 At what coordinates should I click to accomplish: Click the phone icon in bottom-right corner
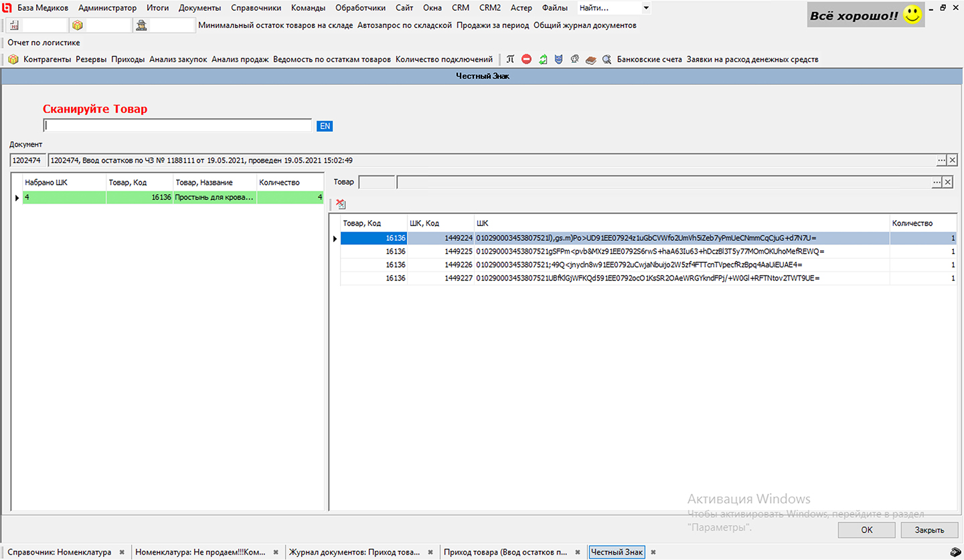[956, 552]
